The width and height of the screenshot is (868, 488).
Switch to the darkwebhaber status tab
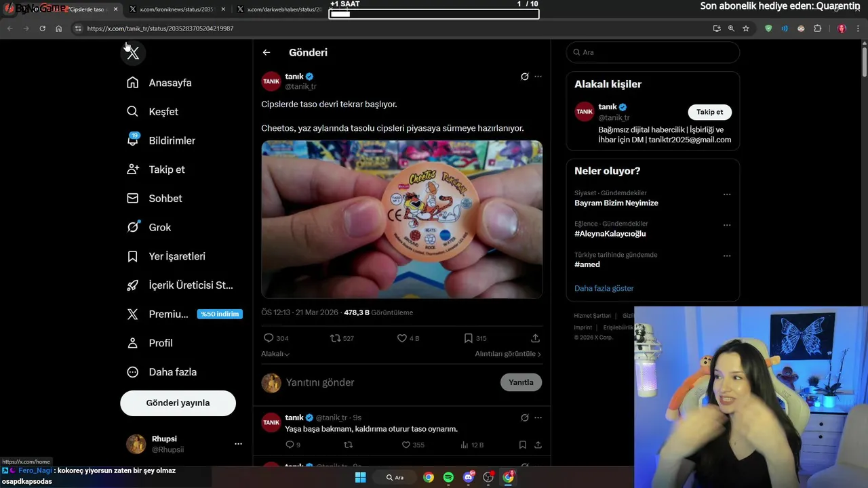click(x=279, y=9)
